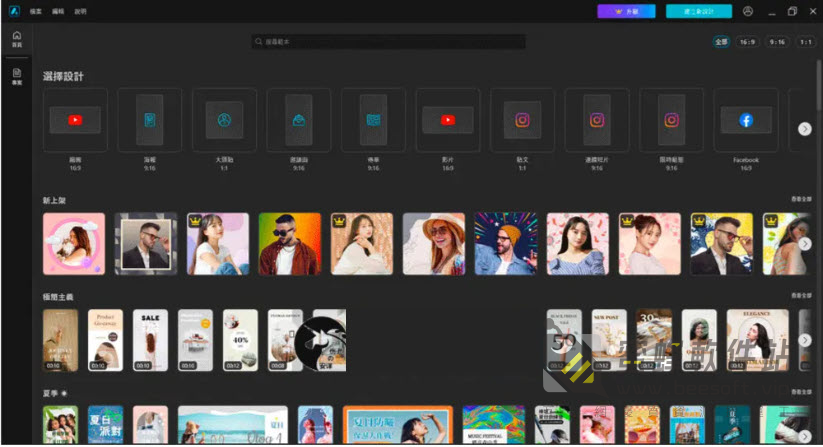
Task: Show more design types with right arrow
Action: click(805, 129)
